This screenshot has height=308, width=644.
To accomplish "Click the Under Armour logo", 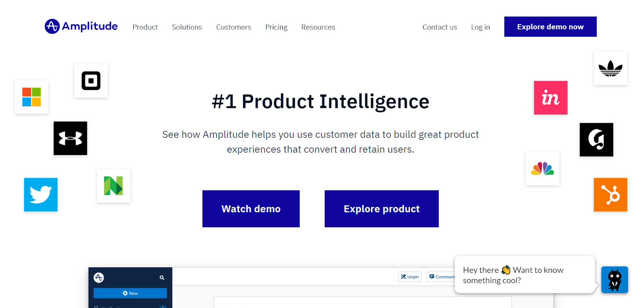I will [x=70, y=138].
